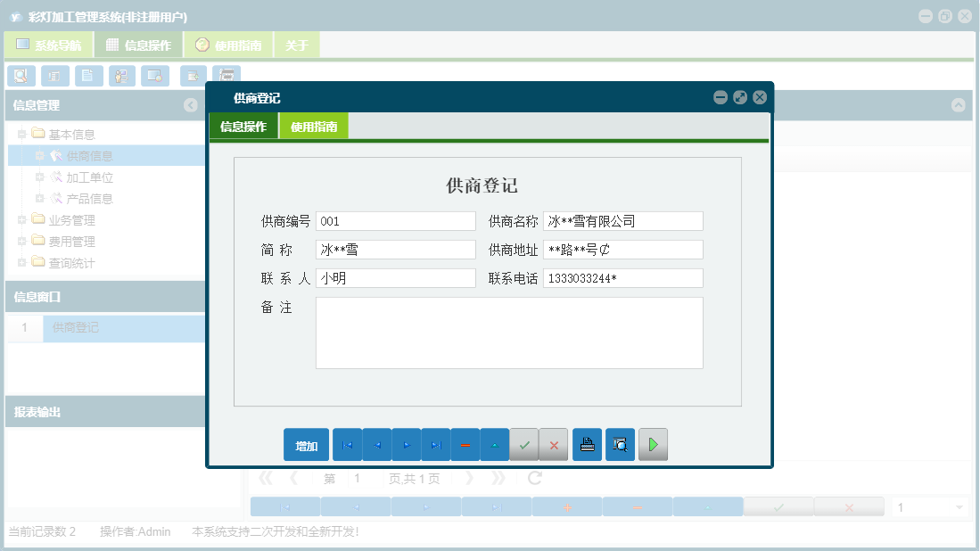Confirm edits with the green checkmark icon
Image resolution: width=980 pixels, height=551 pixels.
point(524,444)
